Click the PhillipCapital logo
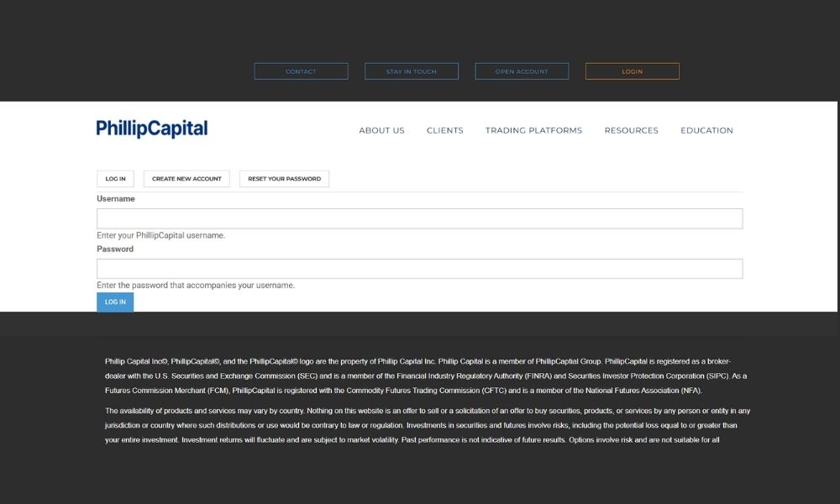 tap(151, 129)
